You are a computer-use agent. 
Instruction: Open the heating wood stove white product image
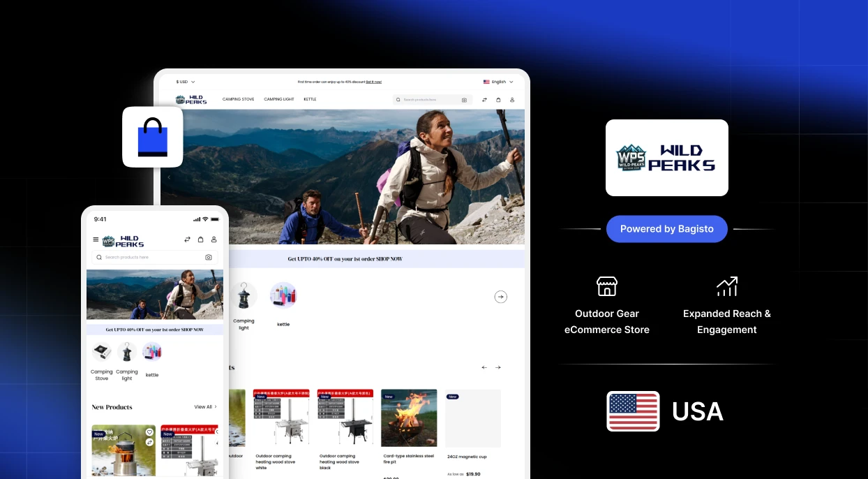coord(281,418)
